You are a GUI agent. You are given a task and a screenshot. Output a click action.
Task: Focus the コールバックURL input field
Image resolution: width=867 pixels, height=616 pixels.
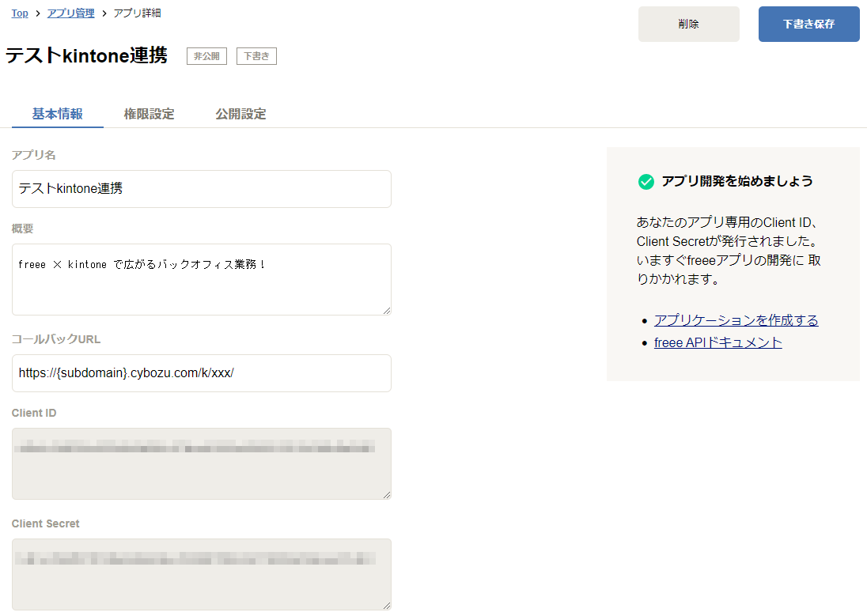coord(201,373)
